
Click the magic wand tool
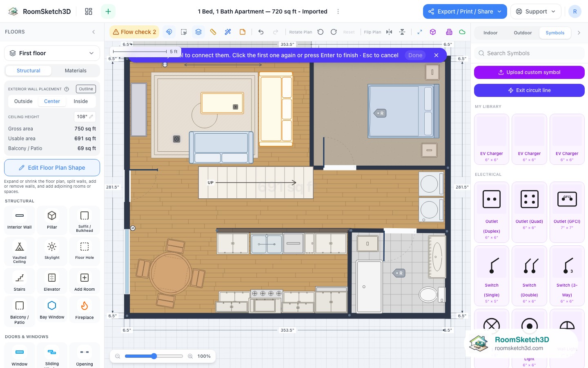[228, 32]
